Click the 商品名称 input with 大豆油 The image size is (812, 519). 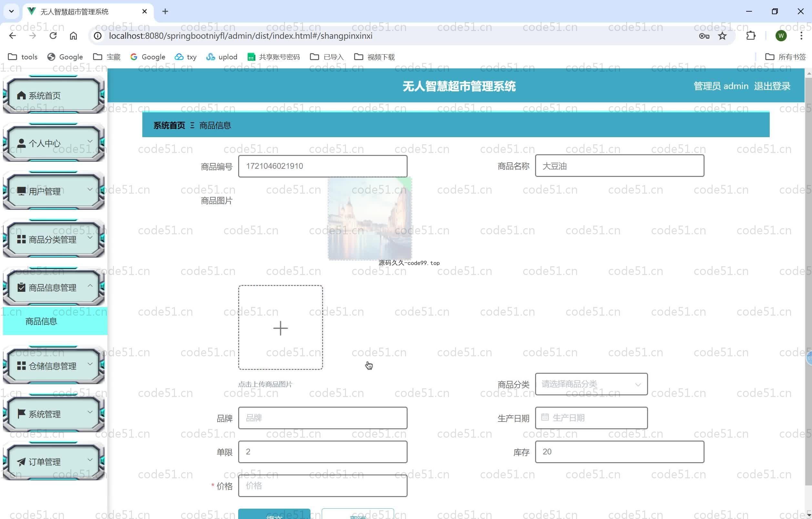point(619,166)
